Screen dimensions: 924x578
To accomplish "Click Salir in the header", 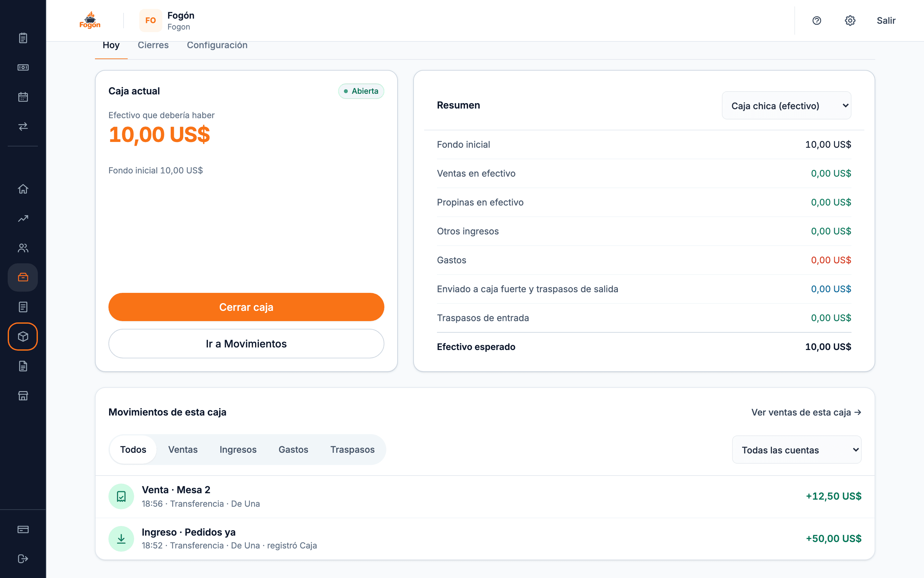I will point(886,21).
